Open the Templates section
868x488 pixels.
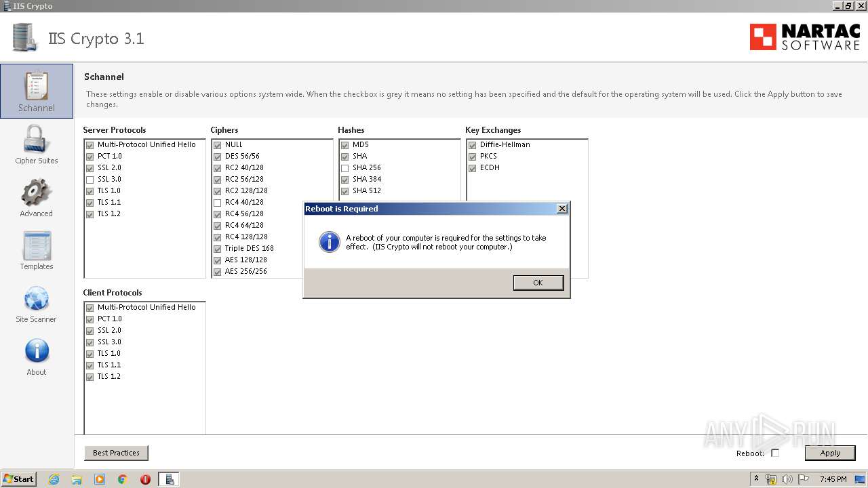(x=37, y=250)
